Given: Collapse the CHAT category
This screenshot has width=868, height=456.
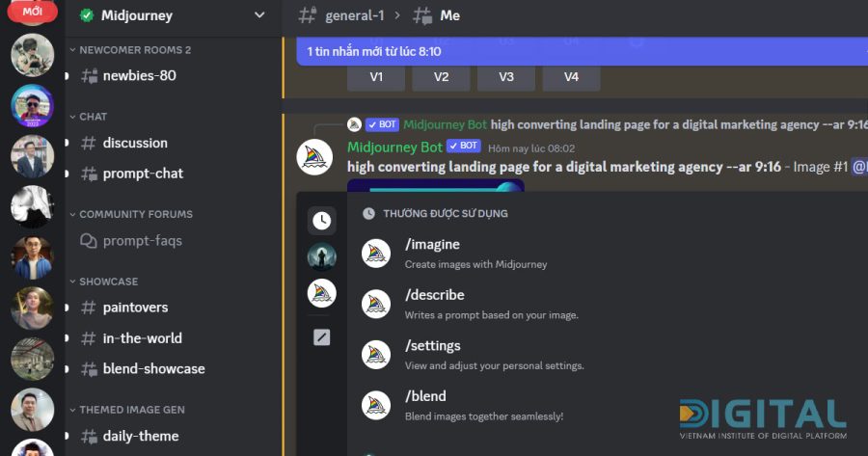Looking at the screenshot, I should click(89, 117).
